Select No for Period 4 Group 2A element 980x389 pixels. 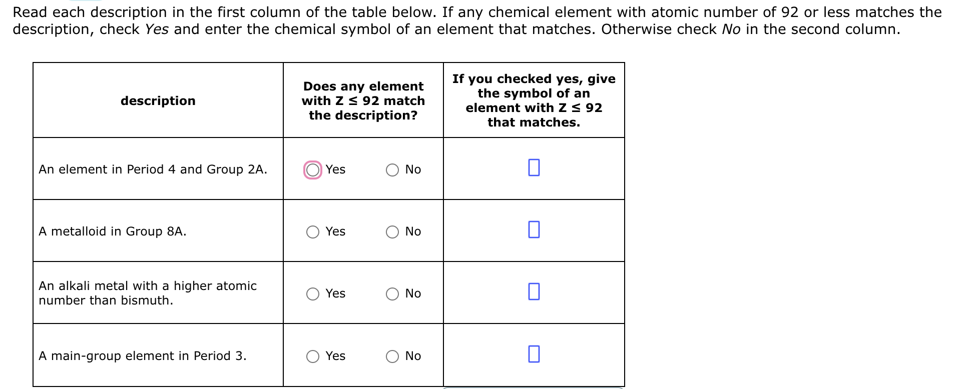pyautogui.click(x=392, y=169)
